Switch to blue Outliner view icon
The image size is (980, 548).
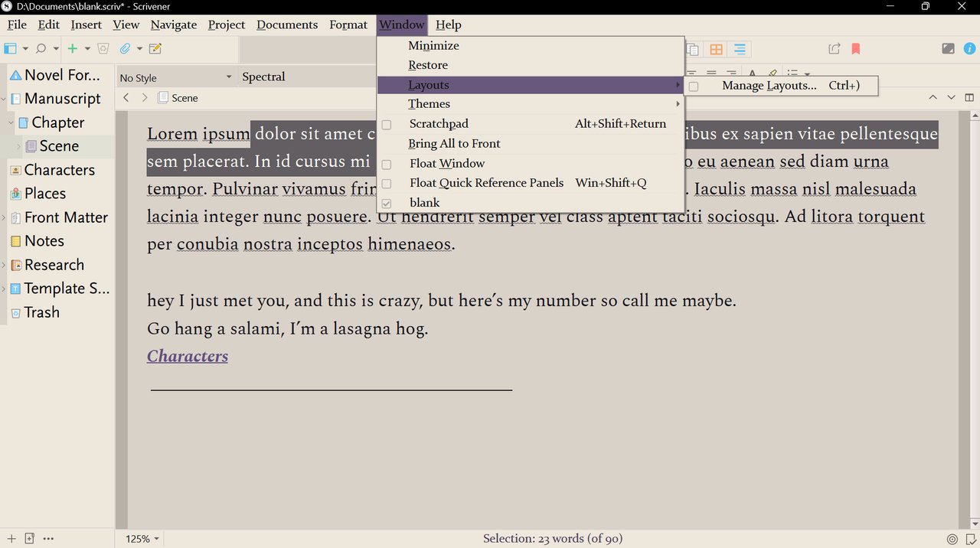[740, 49]
